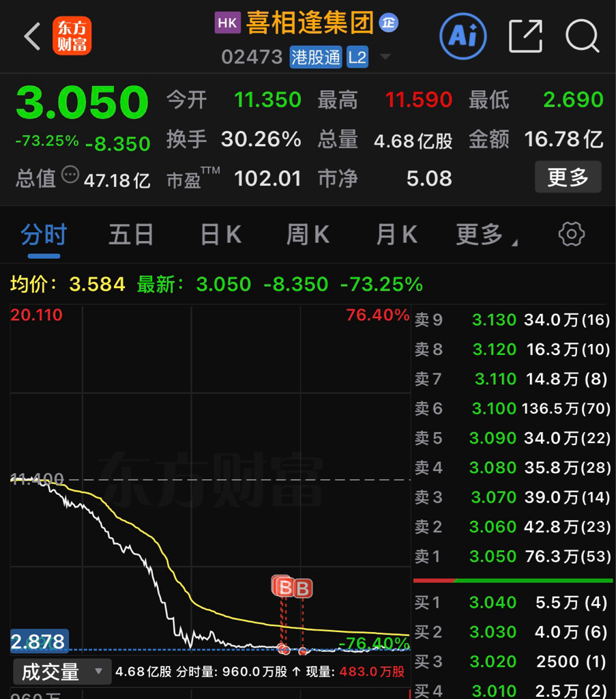This screenshot has width=616, height=699.
Task: Tap the 现量 483.0万股 readout
Action: [355, 672]
